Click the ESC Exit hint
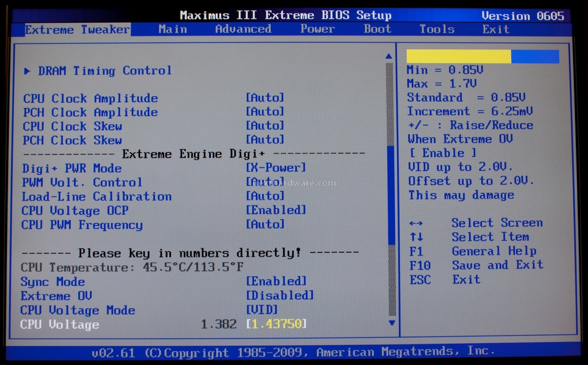The height and width of the screenshot is (365, 588). [445, 279]
